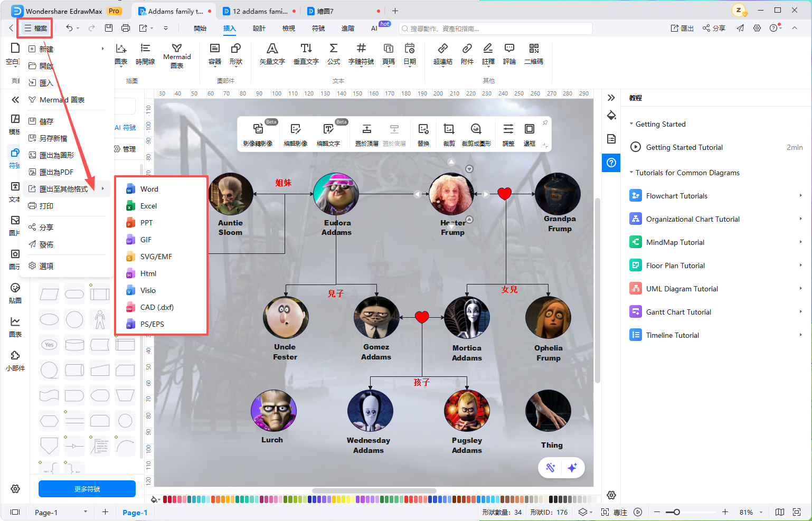Open the QR code (二維碼) tool
This screenshot has height=521, width=812.
point(534,54)
